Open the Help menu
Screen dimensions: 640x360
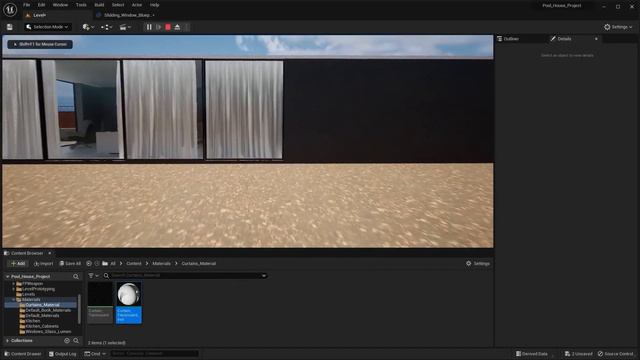pos(154,5)
